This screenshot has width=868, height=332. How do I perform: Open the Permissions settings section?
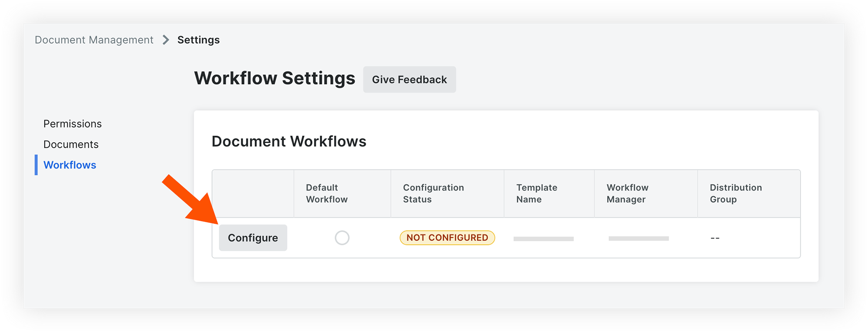click(x=72, y=124)
